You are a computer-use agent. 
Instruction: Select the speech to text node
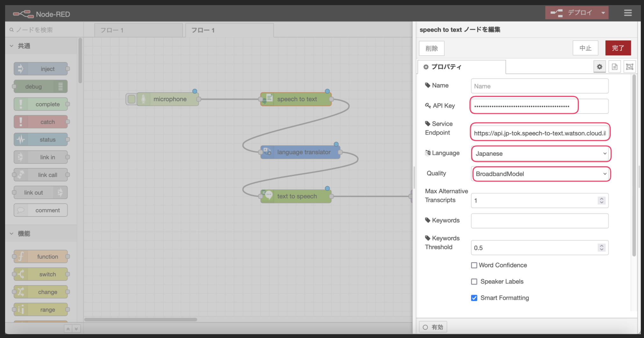(296, 99)
